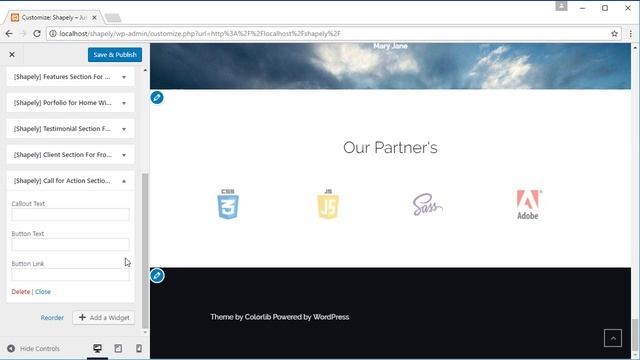Click the sidebar vertical scrollbar
This screenshot has width=640, height=360.
[x=145, y=251]
